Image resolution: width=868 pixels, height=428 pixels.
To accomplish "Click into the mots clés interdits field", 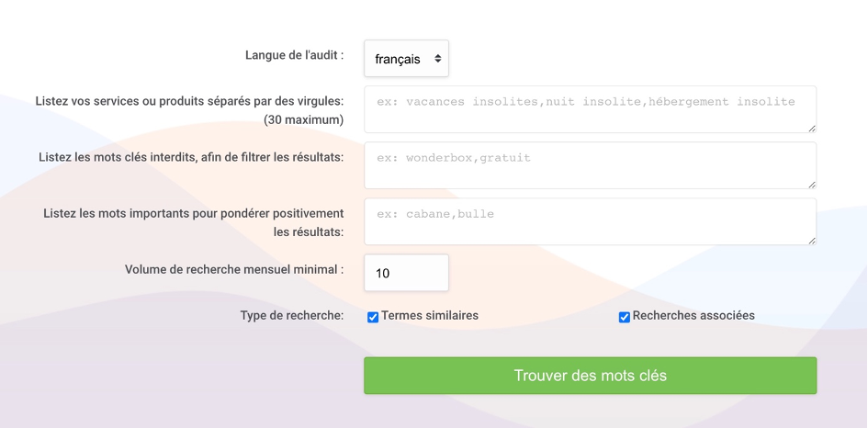I will pos(590,165).
